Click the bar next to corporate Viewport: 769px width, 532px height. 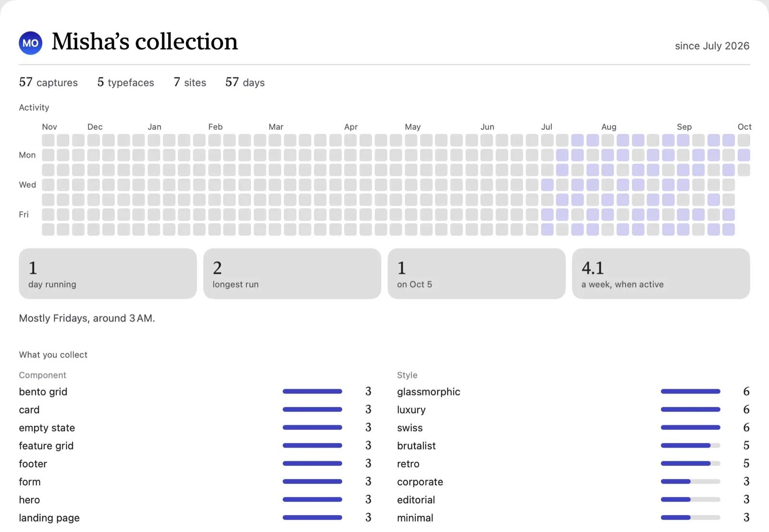(x=691, y=482)
